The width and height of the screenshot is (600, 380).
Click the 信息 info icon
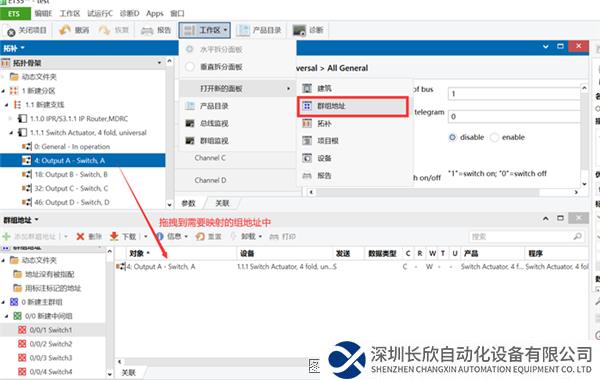pyautogui.click(x=160, y=237)
